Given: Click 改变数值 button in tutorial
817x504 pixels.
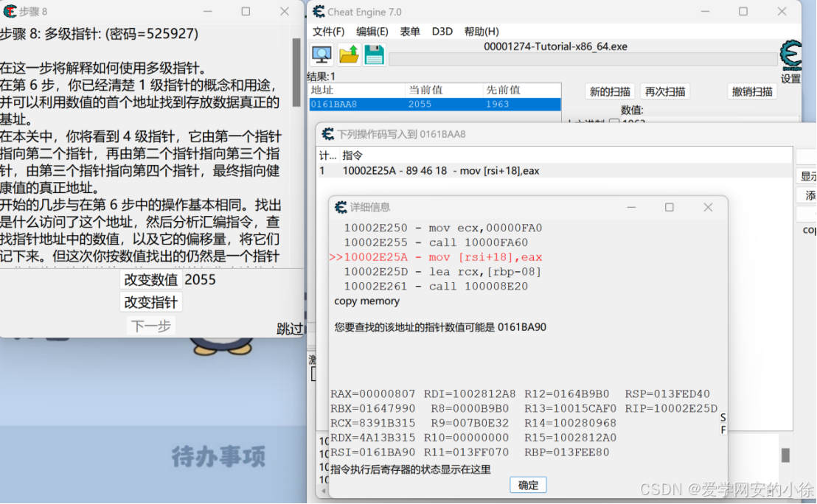Looking at the screenshot, I should 150,279.
